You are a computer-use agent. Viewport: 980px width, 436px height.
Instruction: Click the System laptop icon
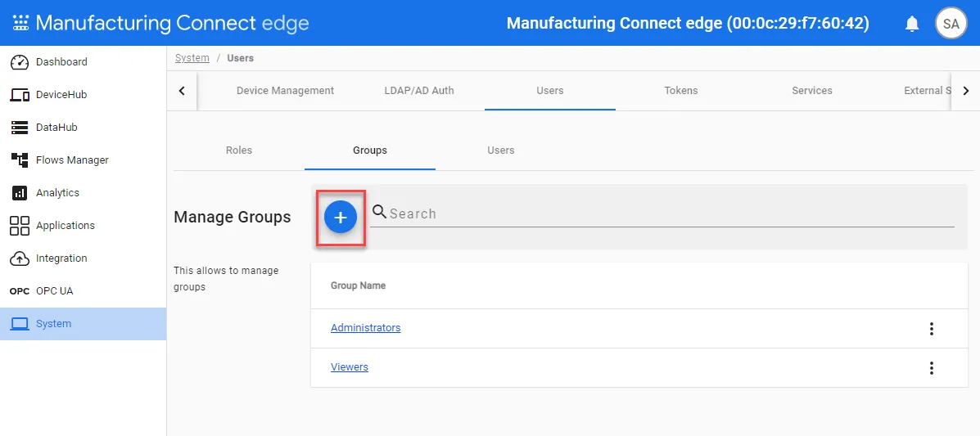(x=20, y=324)
